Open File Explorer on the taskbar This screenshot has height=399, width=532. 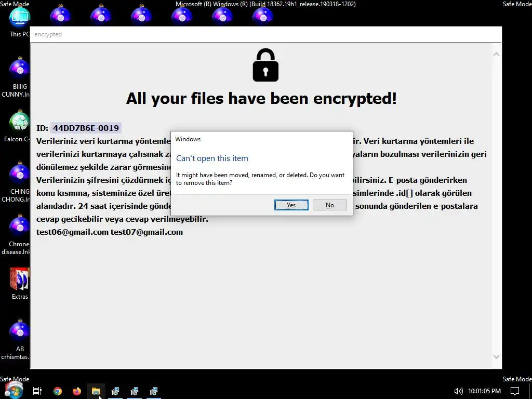[96, 391]
